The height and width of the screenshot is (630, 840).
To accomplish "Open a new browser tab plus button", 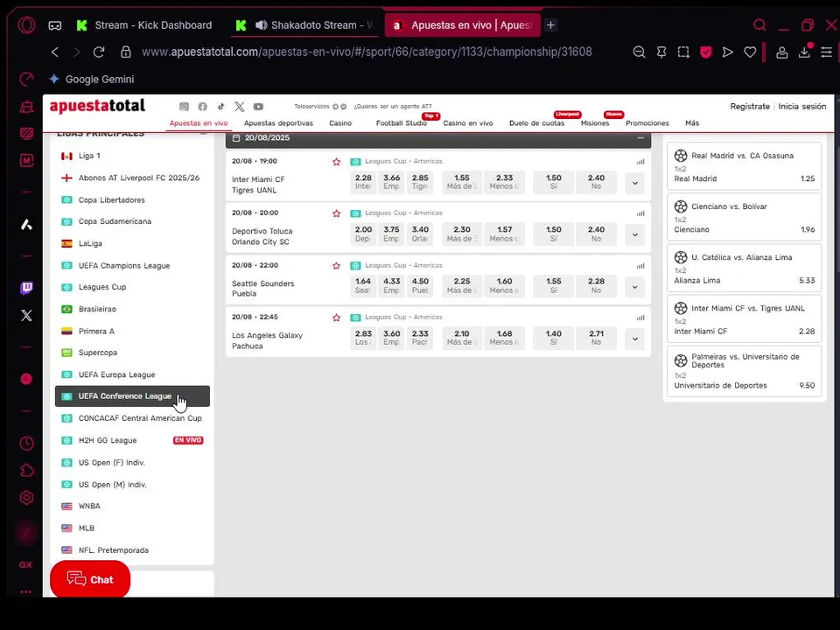I will point(550,25).
